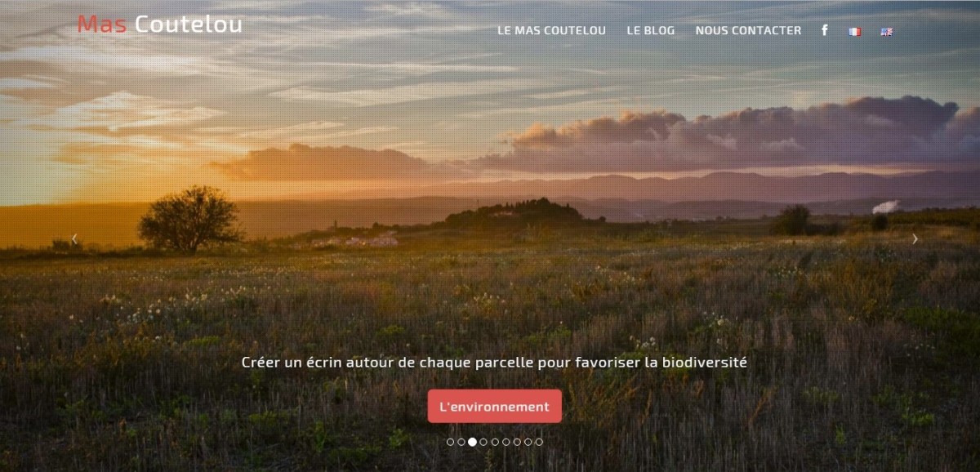Select the fifth carousel dot
Viewport: 980px width, 472px height.
(x=495, y=442)
